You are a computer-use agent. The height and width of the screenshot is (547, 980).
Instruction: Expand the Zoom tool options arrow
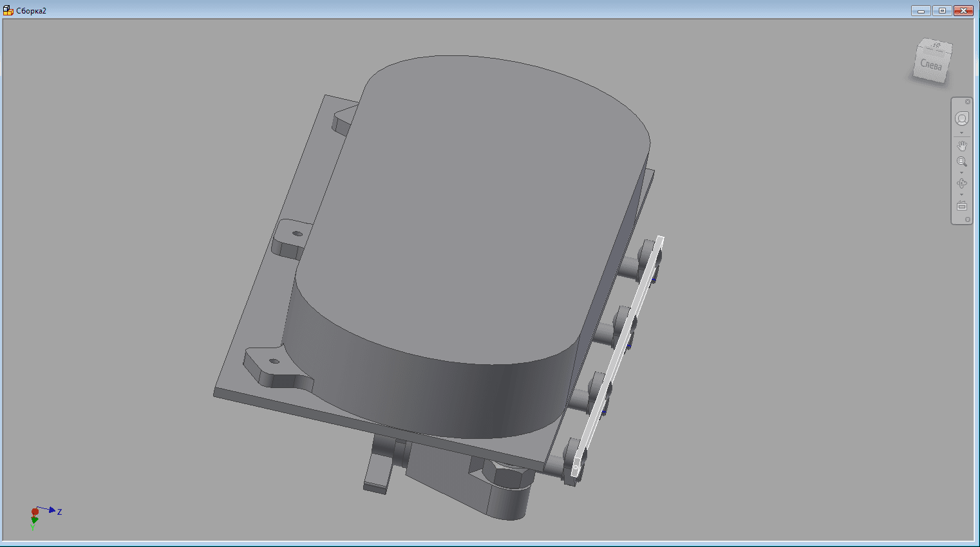point(961,172)
